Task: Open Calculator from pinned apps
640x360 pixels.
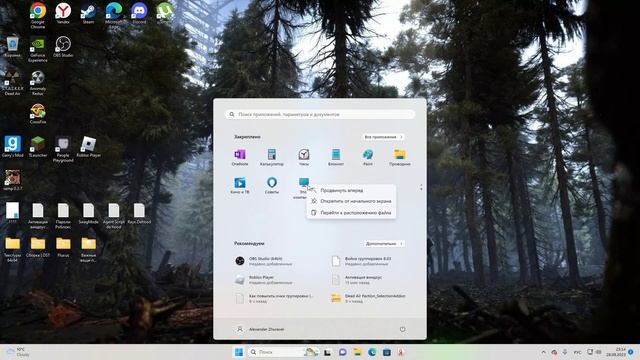Action: [x=271, y=157]
